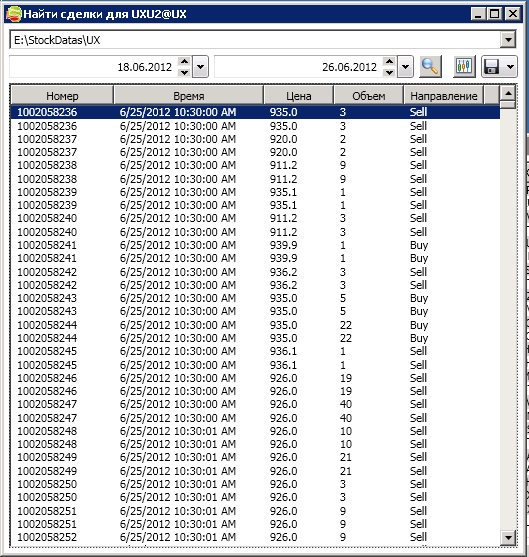Image resolution: width=529 pixels, height=557 pixels.
Task: Sort by the Время column header
Action: point(189,96)
